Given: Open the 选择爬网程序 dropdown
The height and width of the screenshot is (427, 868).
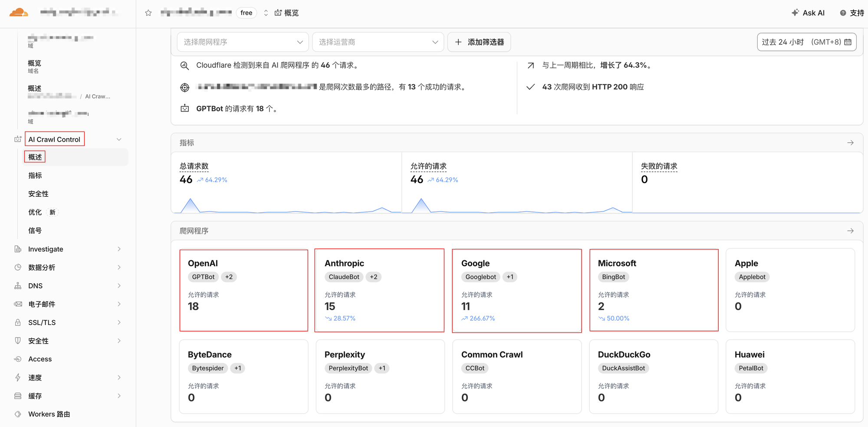Looking at the screenshot, I should coord(243,42).
